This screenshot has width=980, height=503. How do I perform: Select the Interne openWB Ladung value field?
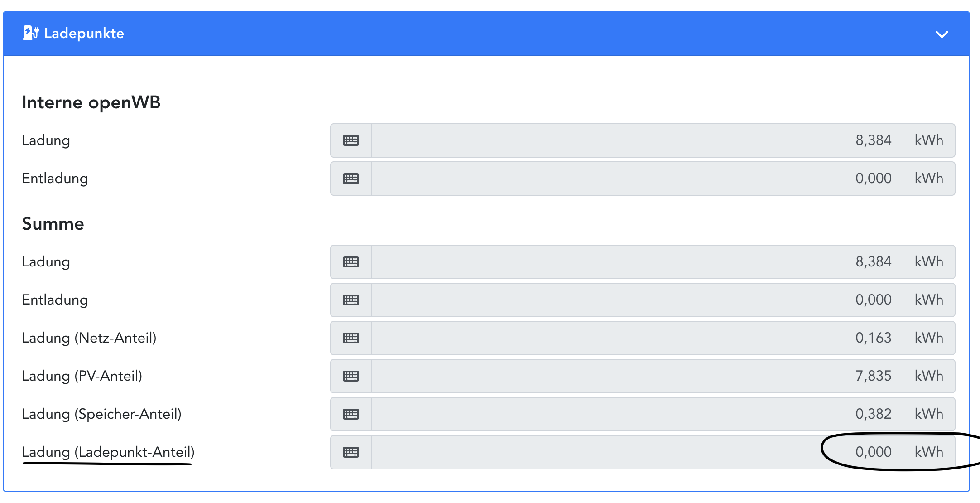point(637,140)
